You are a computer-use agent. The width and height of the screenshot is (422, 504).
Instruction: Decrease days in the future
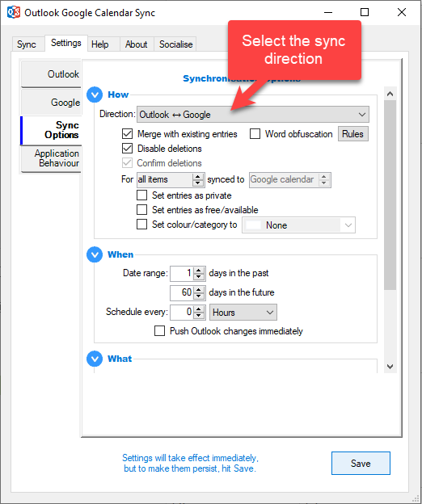click(x=199, y=296)
